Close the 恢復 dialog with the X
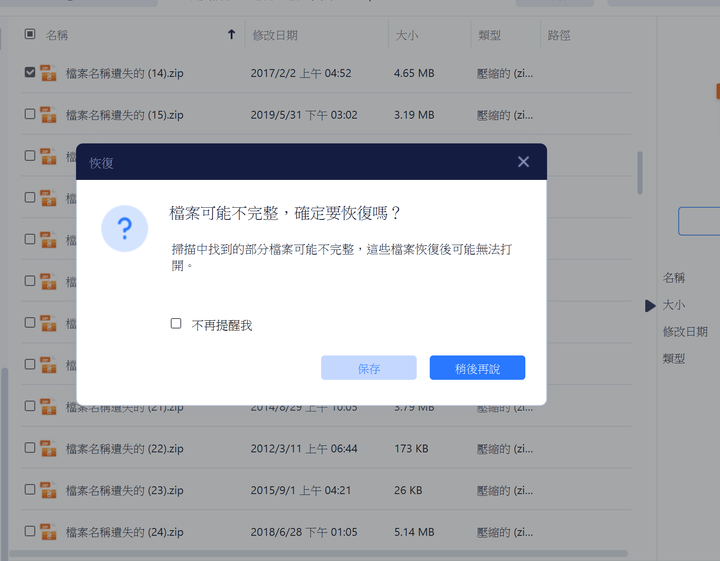Screen dimensions: 720x561 [523, 162]
